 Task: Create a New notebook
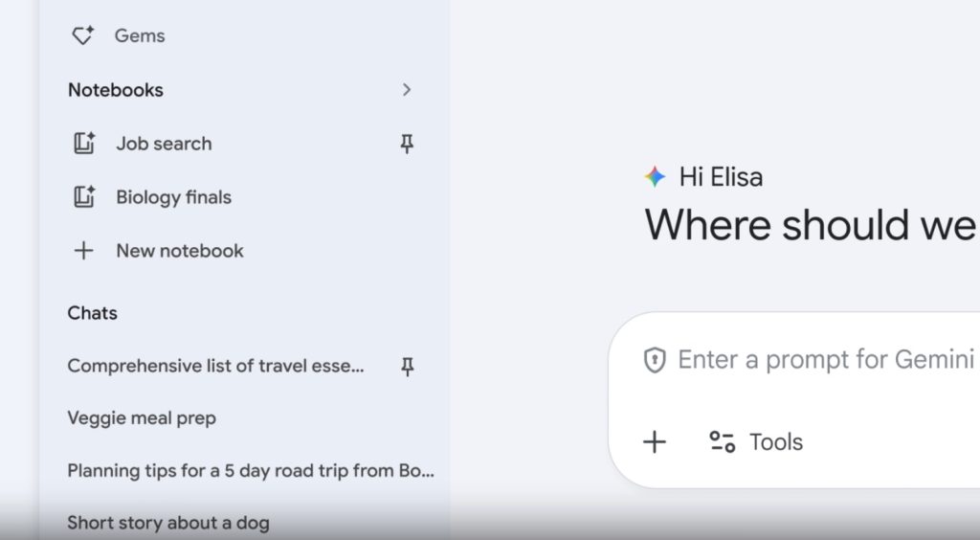pyautogui.click(x=179, y=251)
